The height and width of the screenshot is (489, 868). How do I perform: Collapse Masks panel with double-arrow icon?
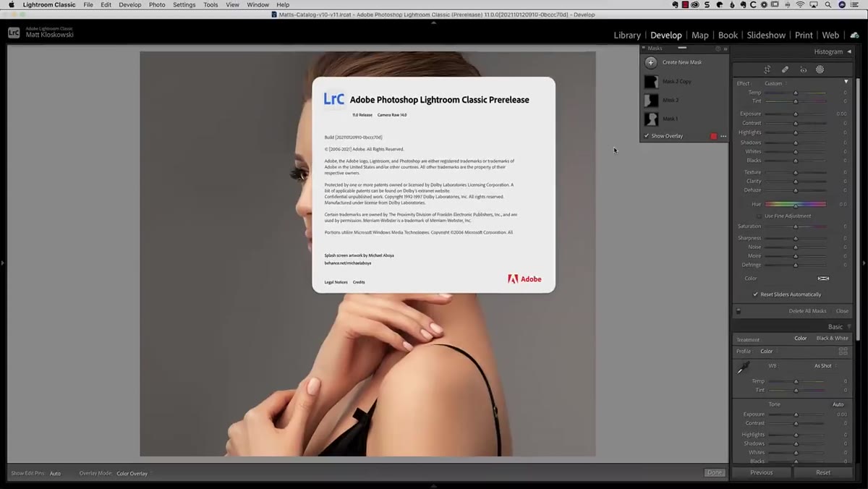point(725,48)
